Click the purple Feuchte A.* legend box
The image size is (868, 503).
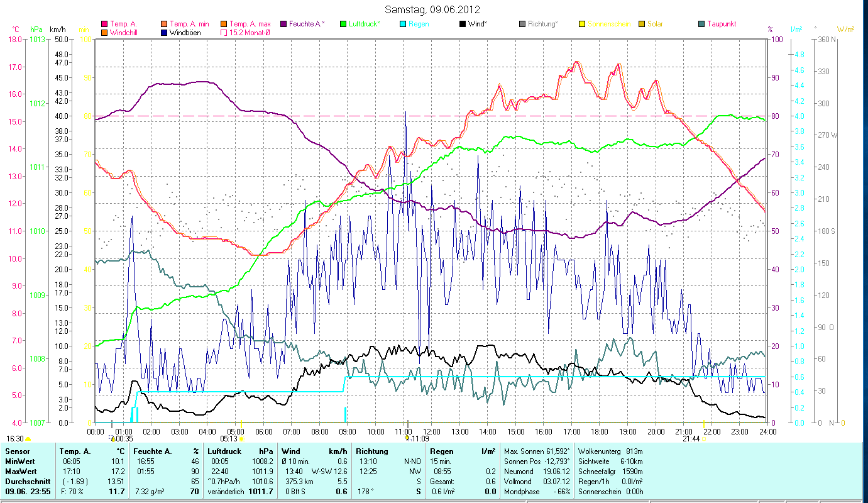(283, 24)
